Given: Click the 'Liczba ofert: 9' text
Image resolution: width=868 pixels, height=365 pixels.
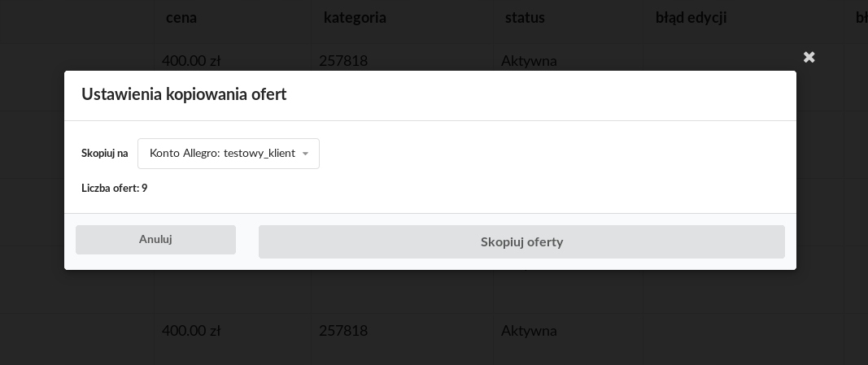Looking at the screenshot, I should click(114, 189).
